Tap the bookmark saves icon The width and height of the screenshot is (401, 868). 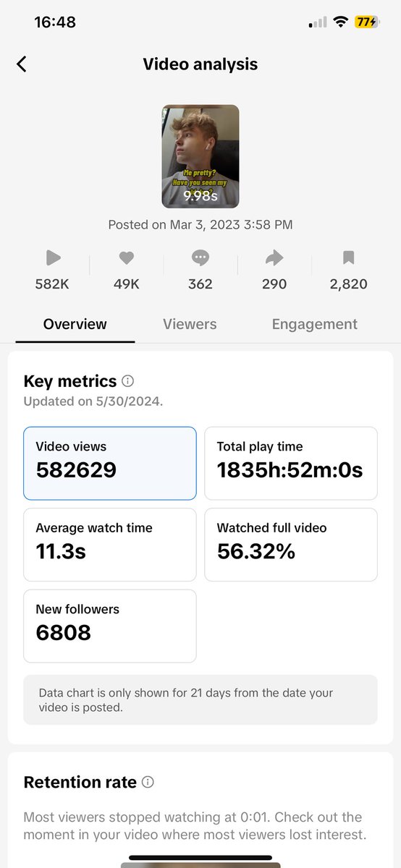[x=348, y=258]
